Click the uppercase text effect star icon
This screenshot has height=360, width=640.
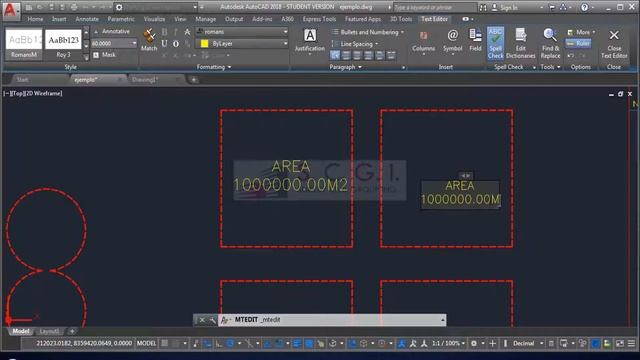coord(187,32)
